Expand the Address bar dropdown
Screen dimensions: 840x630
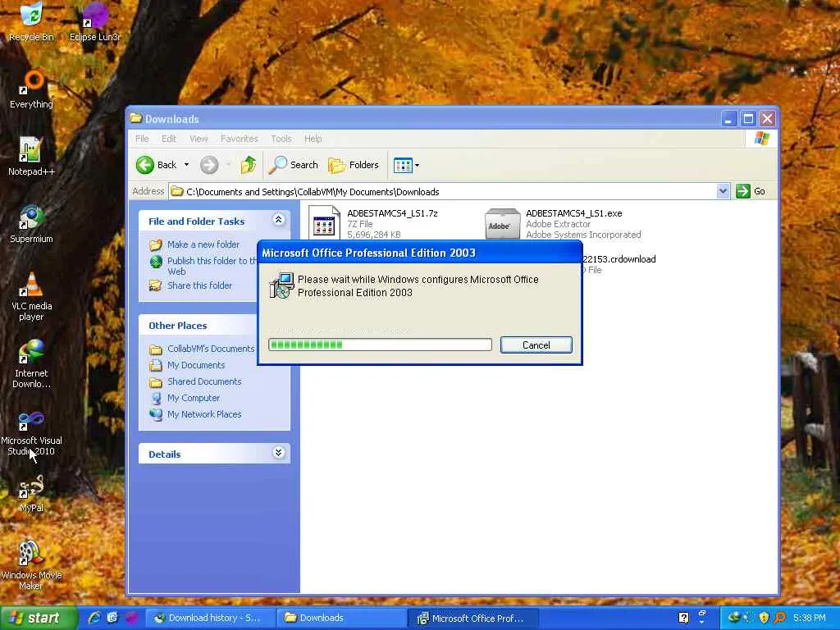[x=723, y=191]
